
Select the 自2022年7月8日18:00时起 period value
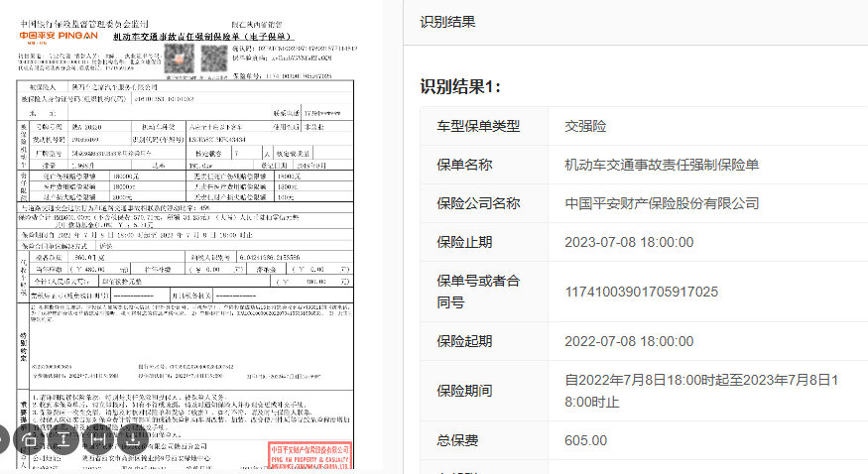pos(701,391)
